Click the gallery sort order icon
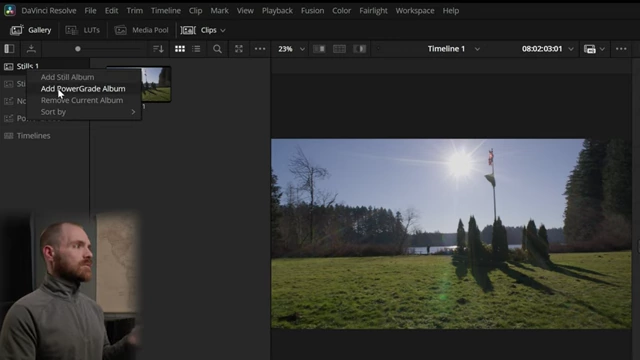This screenshot has height=360, width=640. [x=158, y=49]
